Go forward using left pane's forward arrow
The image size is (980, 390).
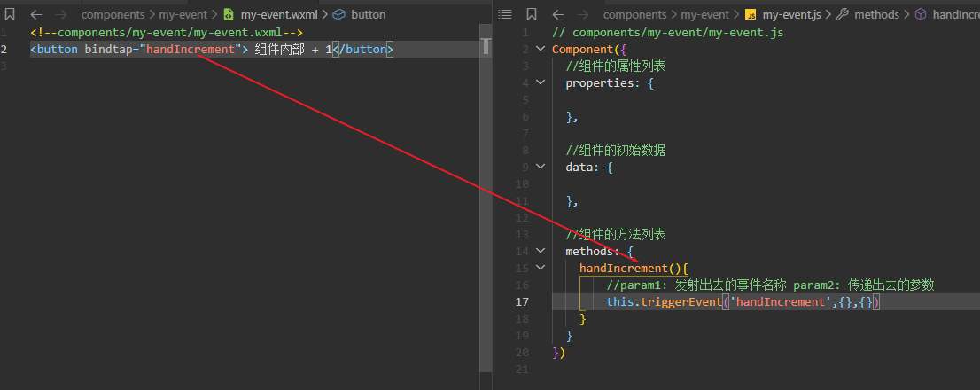[60, 14]
